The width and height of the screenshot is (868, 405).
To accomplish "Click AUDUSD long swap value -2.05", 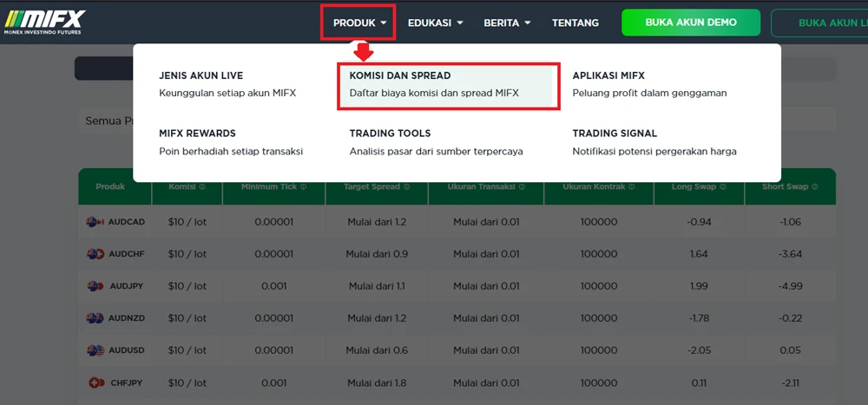I will 699,350.
